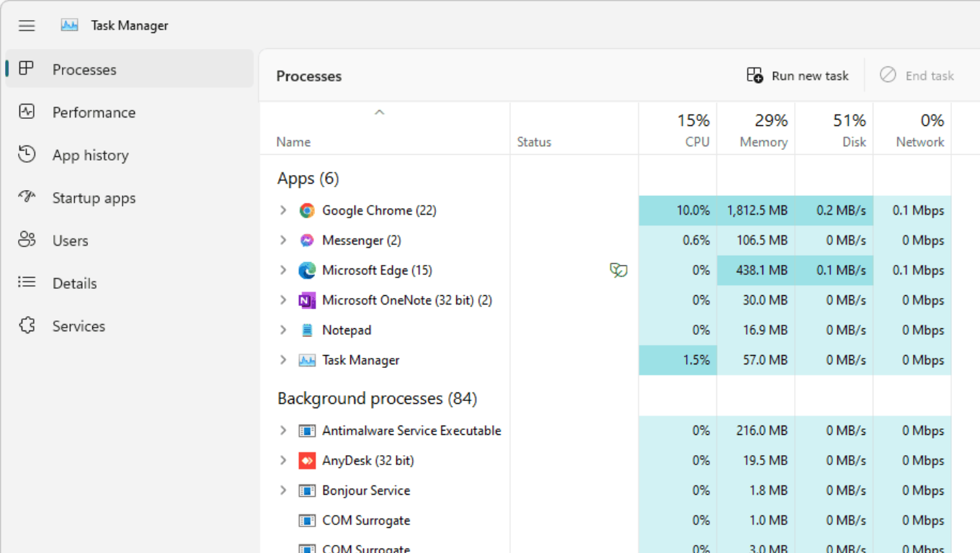The width and height of the screenshot is (980, 553).
Task: Select the Notepad row name
Action: point(347,330)
